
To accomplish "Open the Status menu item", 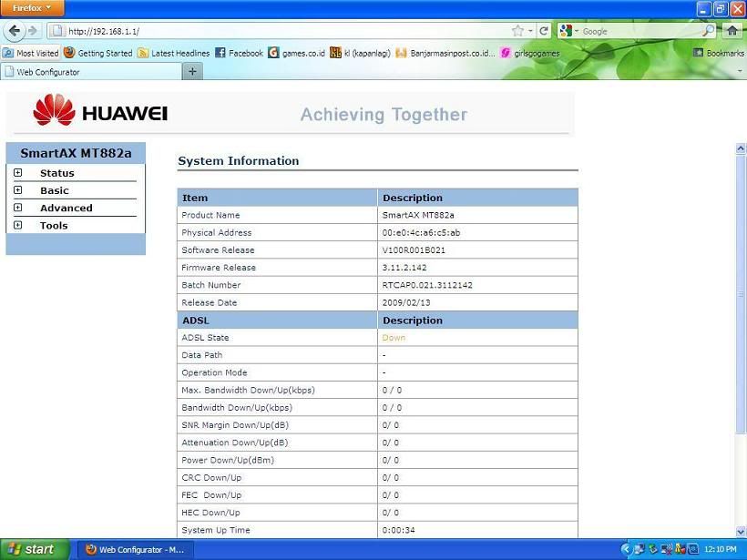I will click(x=57, y=173).
